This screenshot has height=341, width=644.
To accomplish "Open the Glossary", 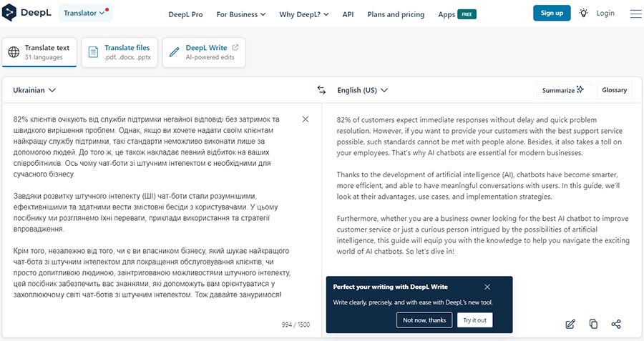I will [x=614, y=90].
